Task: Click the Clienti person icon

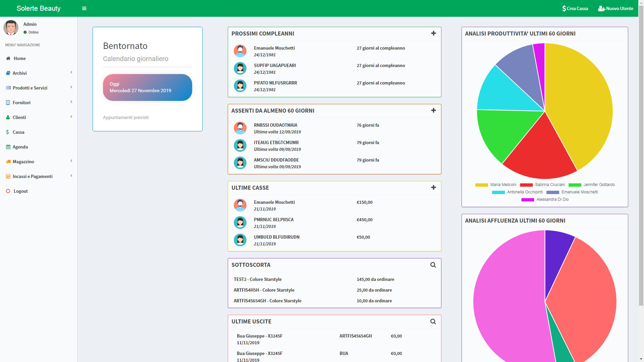Action: (8, 117)
